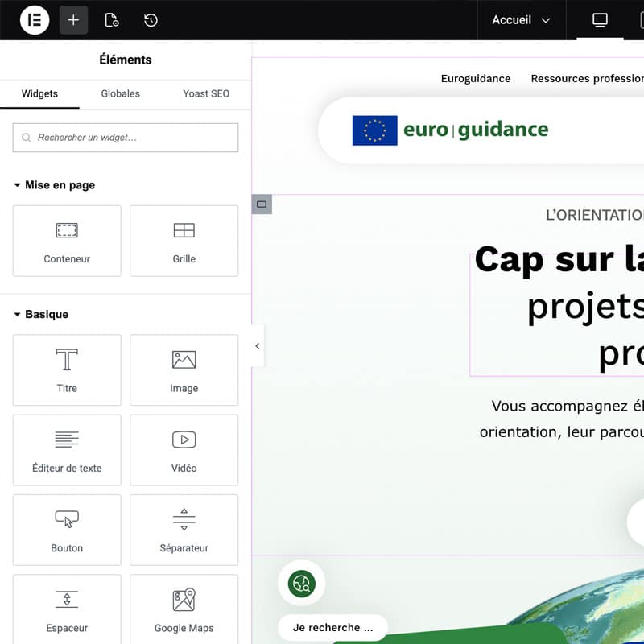The width and height of the screenshot is (644, 644).
Task: Choose the Bouton widget
Action: [x=67, y=530]
